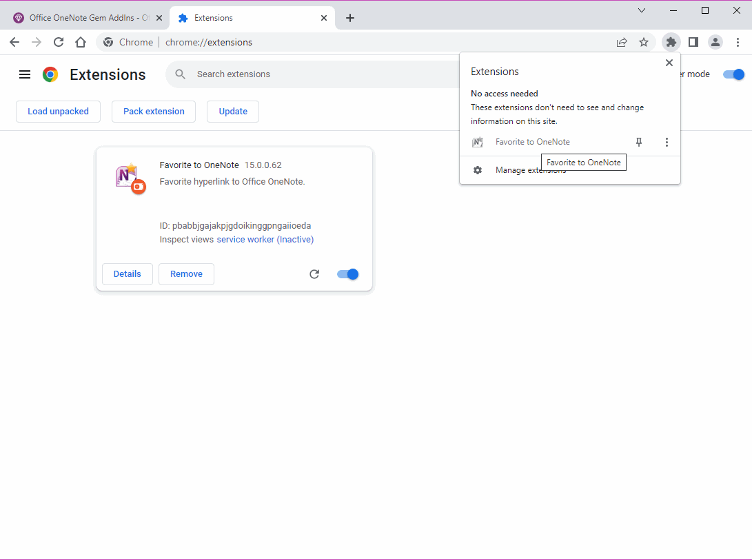752x560 pixels.
Task: Toggle Developer mode off
Action: point(733,74)
